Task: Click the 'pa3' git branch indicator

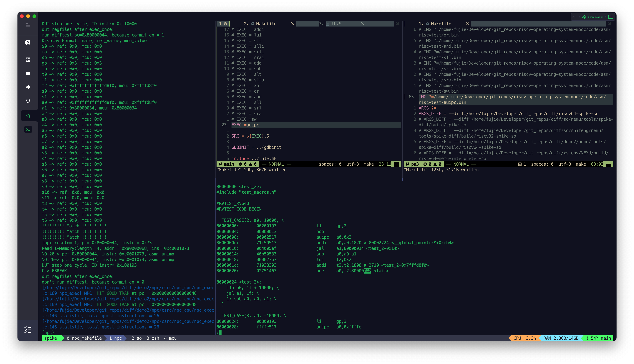Action: [x=412, y=164]
